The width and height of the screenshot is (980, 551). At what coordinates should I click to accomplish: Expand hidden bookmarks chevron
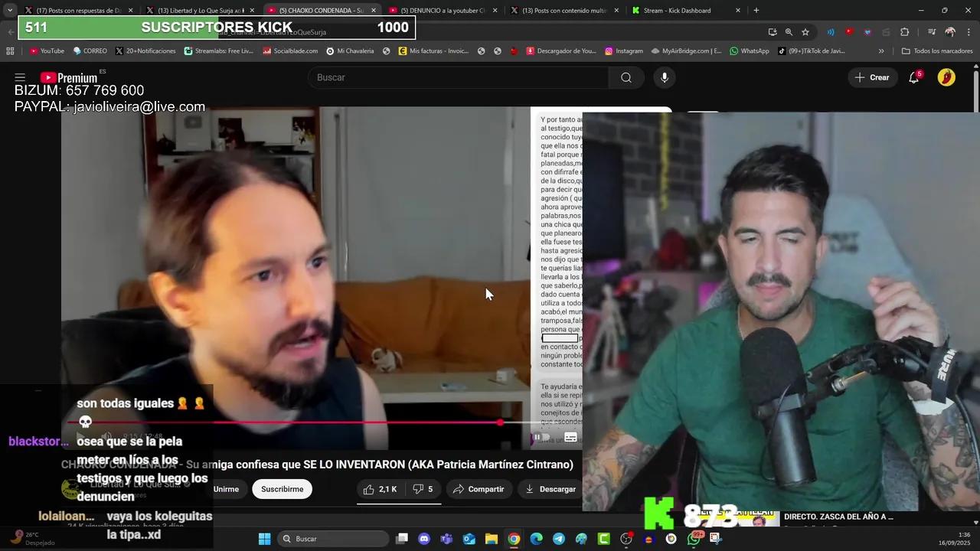[881, 51]
